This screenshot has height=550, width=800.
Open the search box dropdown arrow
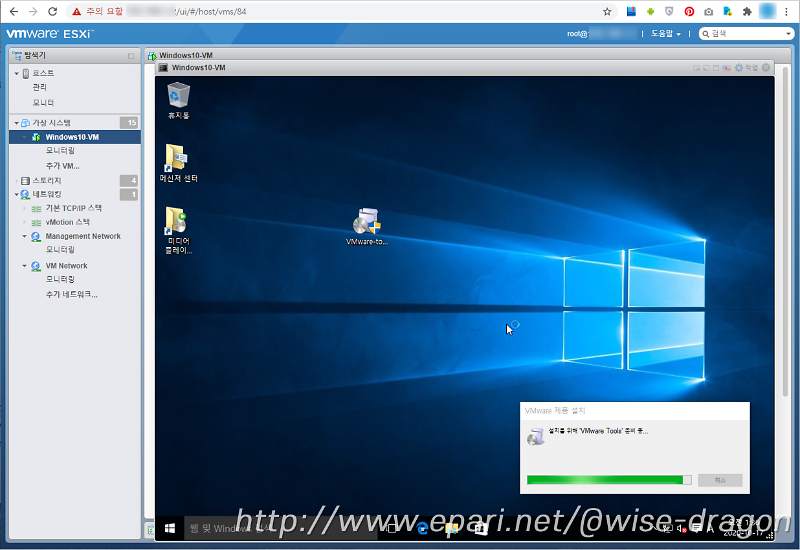point(789,34)
